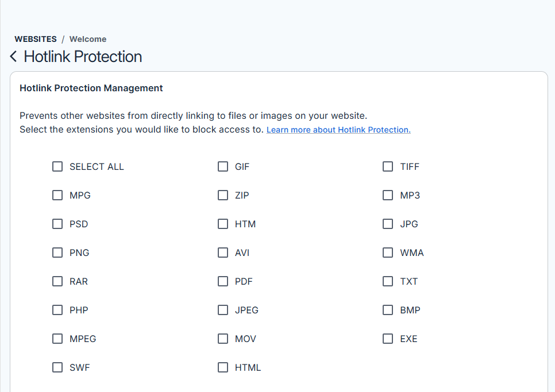Select the MP3 extension
Screen dimensions: 555x392
tap(388, 195)
